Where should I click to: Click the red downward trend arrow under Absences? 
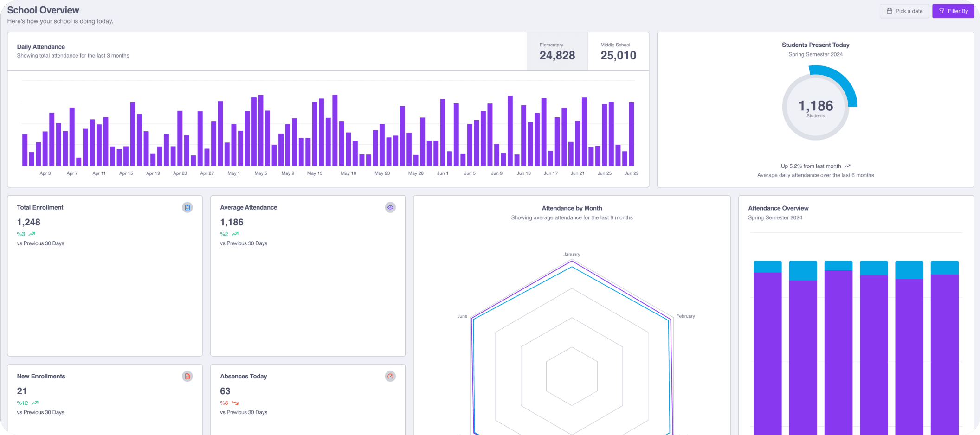pos(235,403)
